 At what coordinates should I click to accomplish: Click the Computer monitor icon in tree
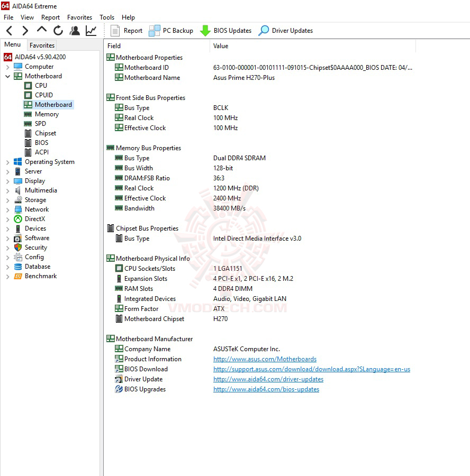[18, 67]
